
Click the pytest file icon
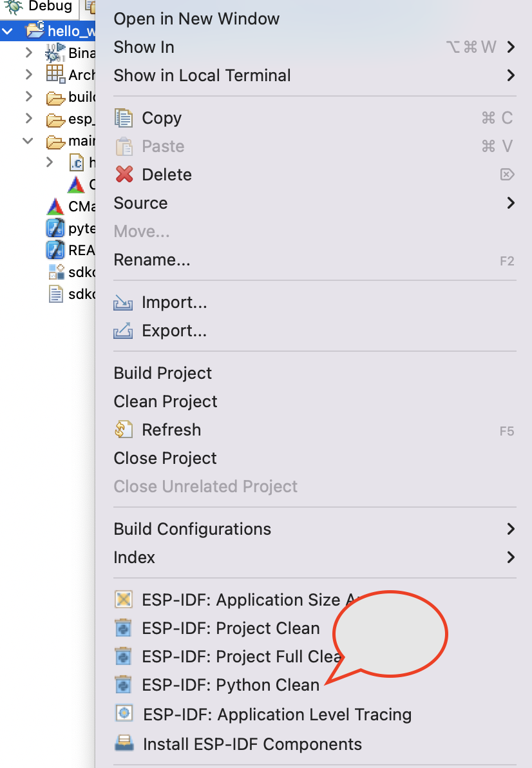[55, 228]
